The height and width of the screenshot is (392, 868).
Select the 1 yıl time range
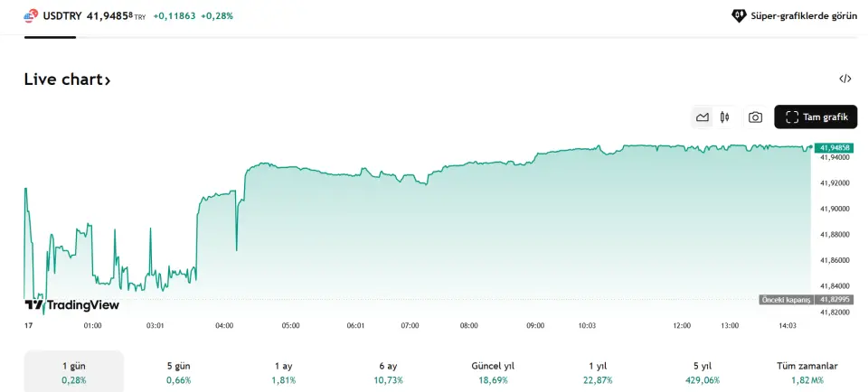[x=598, y=372]
